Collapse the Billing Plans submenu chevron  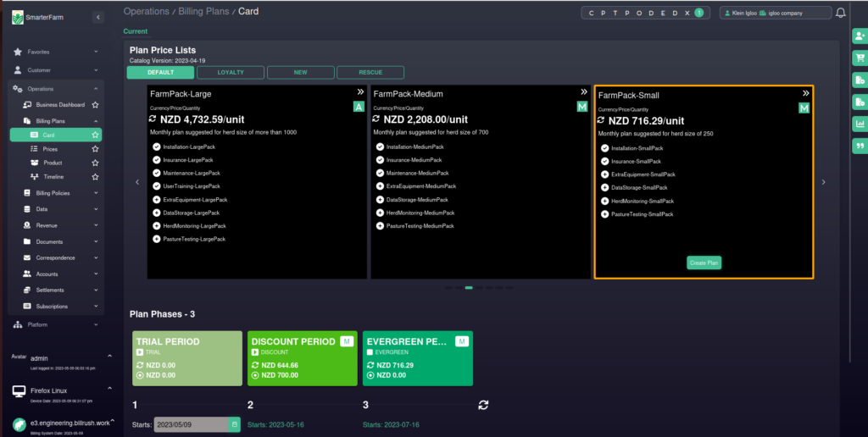point(96,121)
